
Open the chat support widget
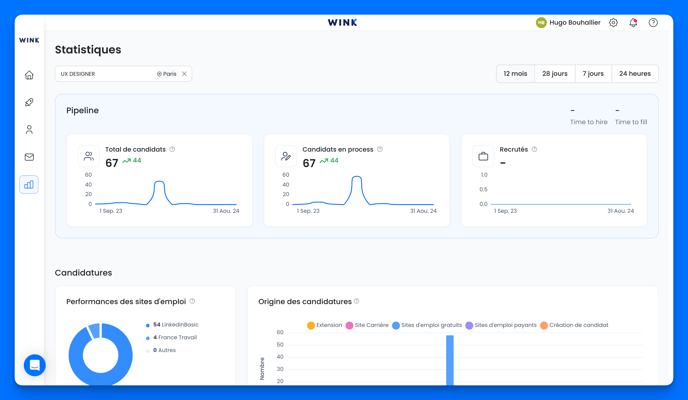point(35,365)
